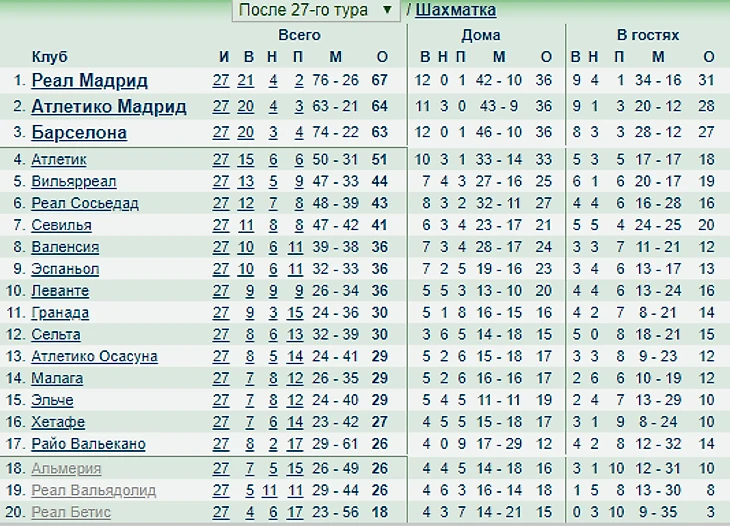Go to the Вильярреал club page
The image size is (730, 526).
click(x=74, y=182)
